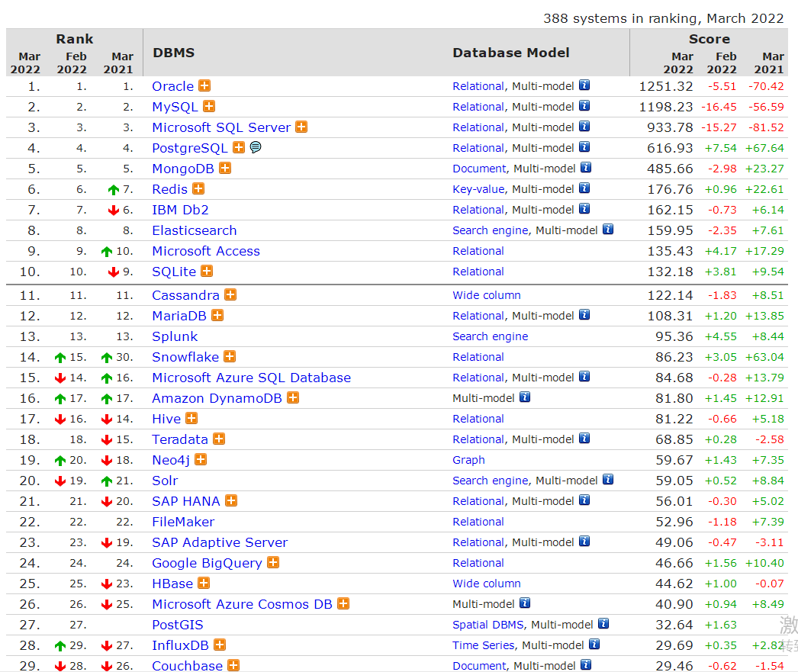Viewport: 798px width, 672px height.
Task: Click the multi-model info icon in the Solr row
Action: click(608, 480)
